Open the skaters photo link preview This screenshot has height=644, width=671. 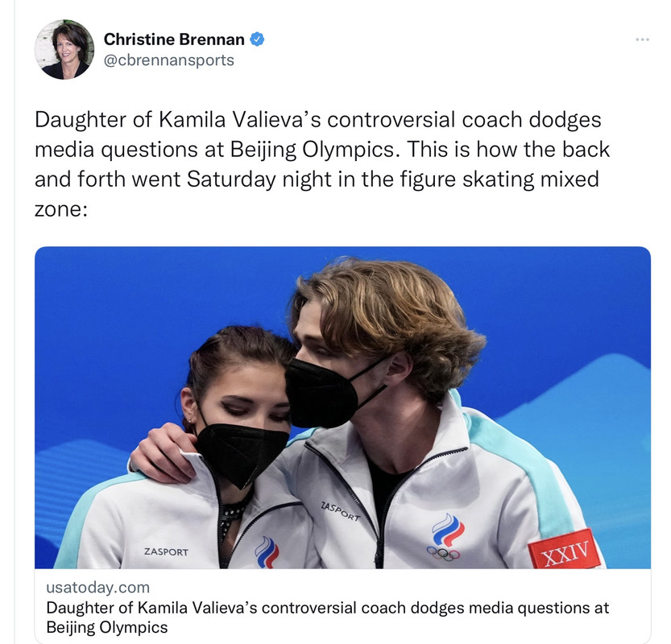coord(343,407)
